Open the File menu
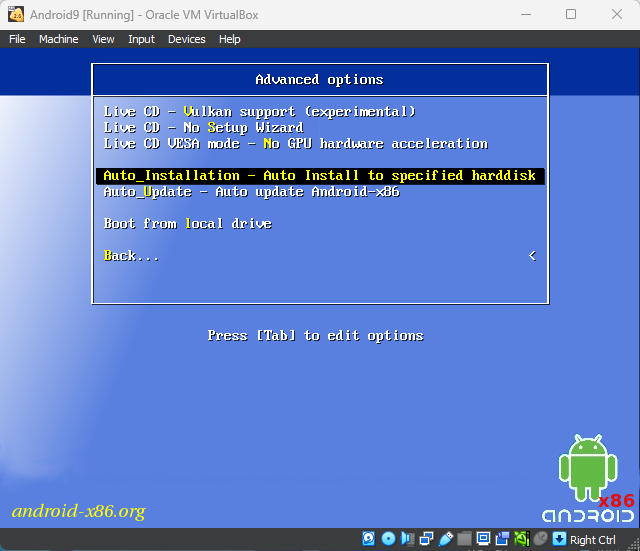 (x=17, y=39)
